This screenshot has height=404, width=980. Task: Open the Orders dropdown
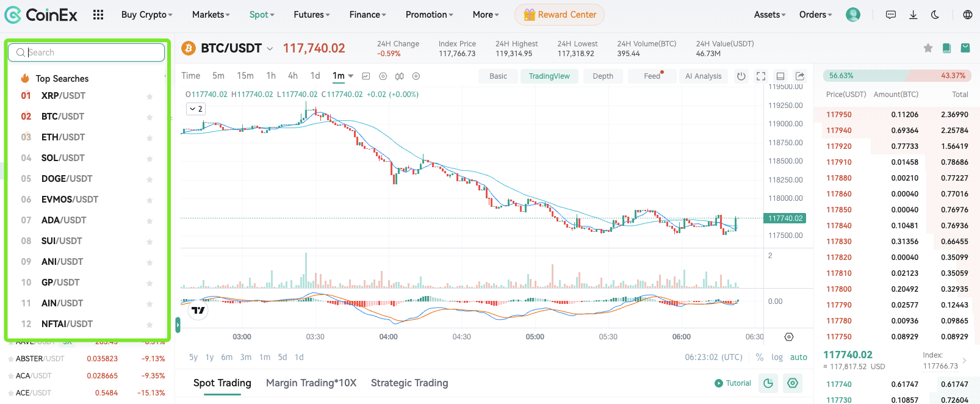[816, 15]
